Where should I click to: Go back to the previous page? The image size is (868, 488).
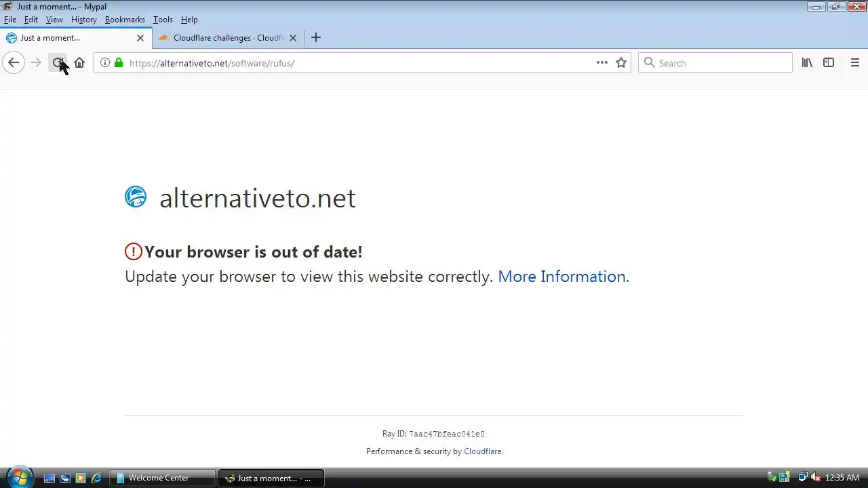pyautogui.click(x=14, y=63)
